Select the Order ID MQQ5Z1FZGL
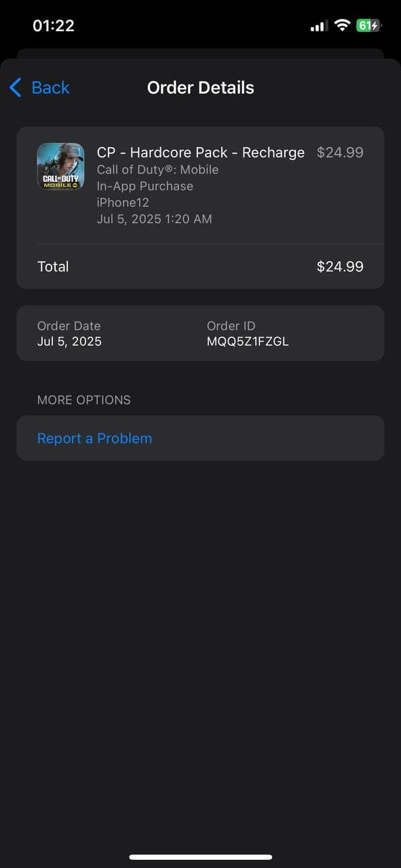 [248, 342]
